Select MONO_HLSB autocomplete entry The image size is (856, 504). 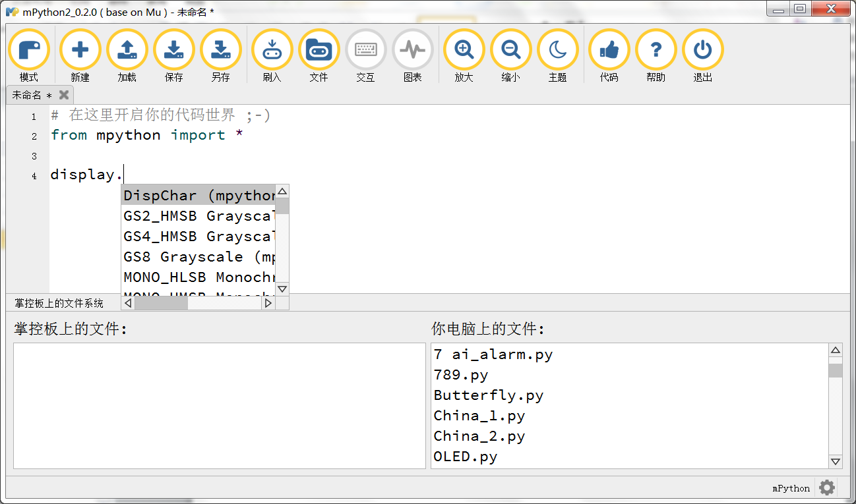pos(199,277)
